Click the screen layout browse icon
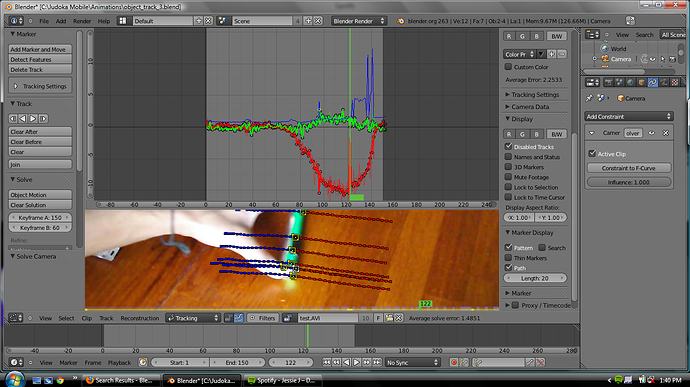 [x=122, y=21]
